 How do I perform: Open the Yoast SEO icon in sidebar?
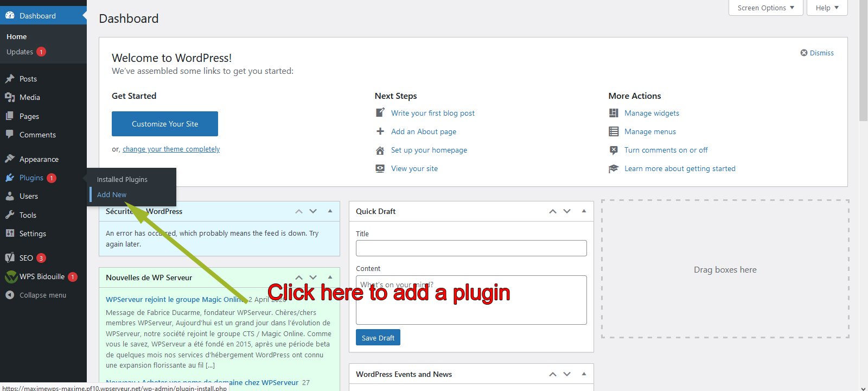point(10,258)
